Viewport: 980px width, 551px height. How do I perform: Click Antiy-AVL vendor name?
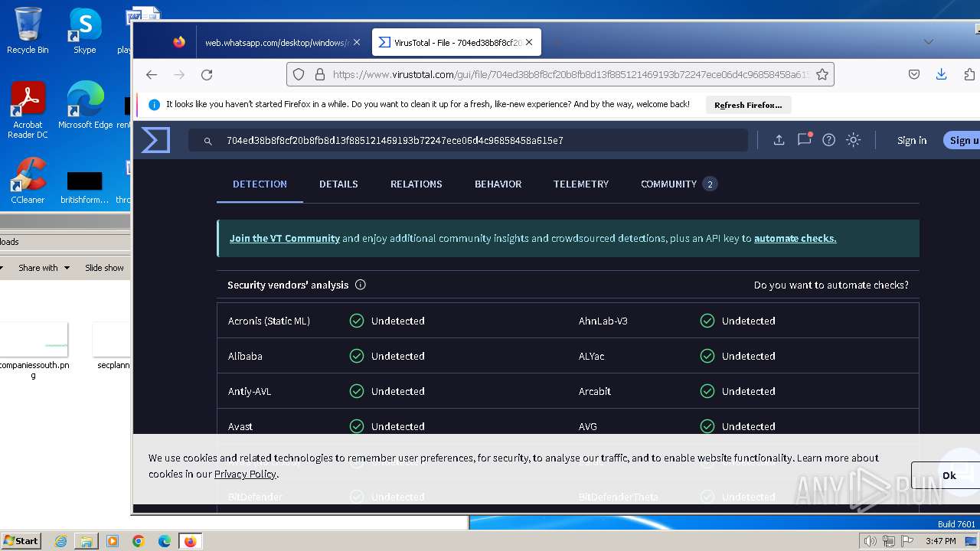coord(250,391)
